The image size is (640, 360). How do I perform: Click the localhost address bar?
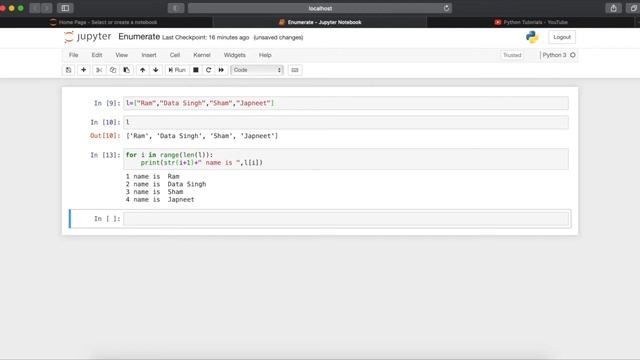(320, 8)
